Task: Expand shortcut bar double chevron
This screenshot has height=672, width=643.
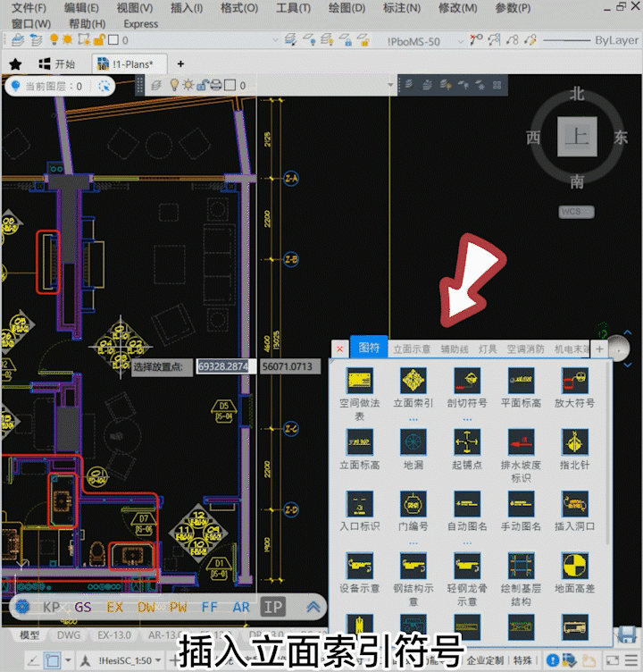Action: 313,607
